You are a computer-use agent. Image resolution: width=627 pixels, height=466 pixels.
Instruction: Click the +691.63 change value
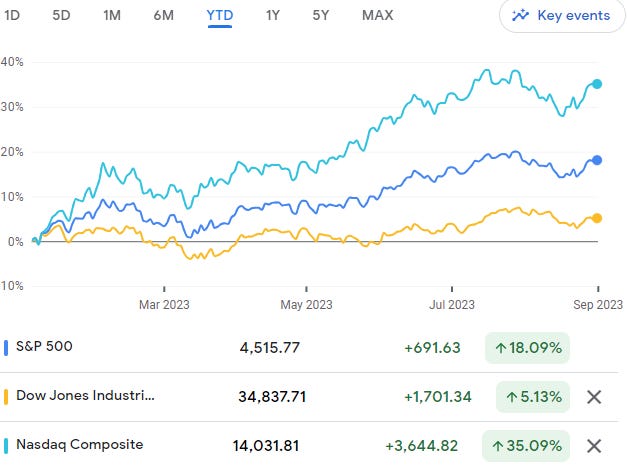(x=433, y=348)
